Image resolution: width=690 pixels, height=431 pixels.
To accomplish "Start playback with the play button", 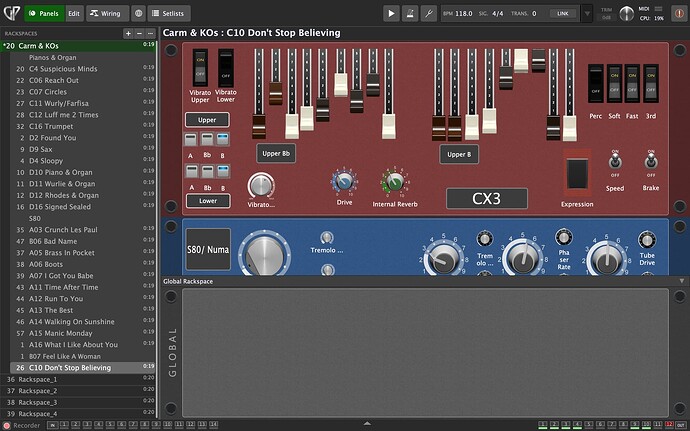I will (391, 14).
